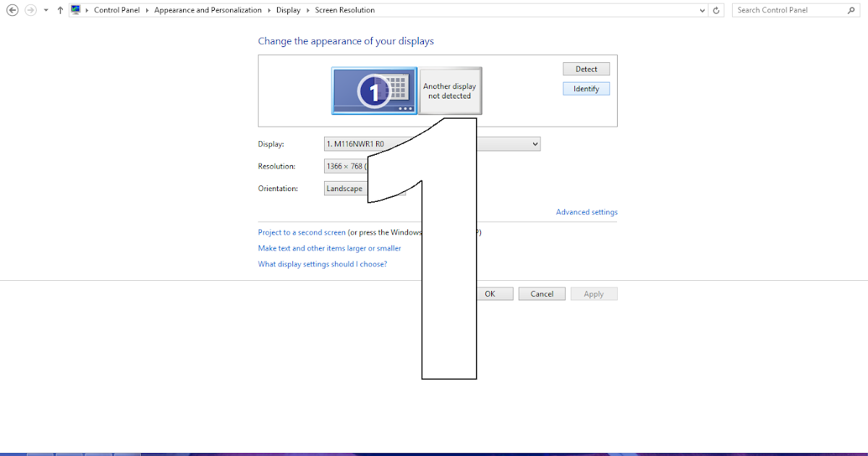Viewport: 868px width, 456px height.
Task: Expand the address bar history dropdown
Action: pyautogui.click(x=701, y=9)
